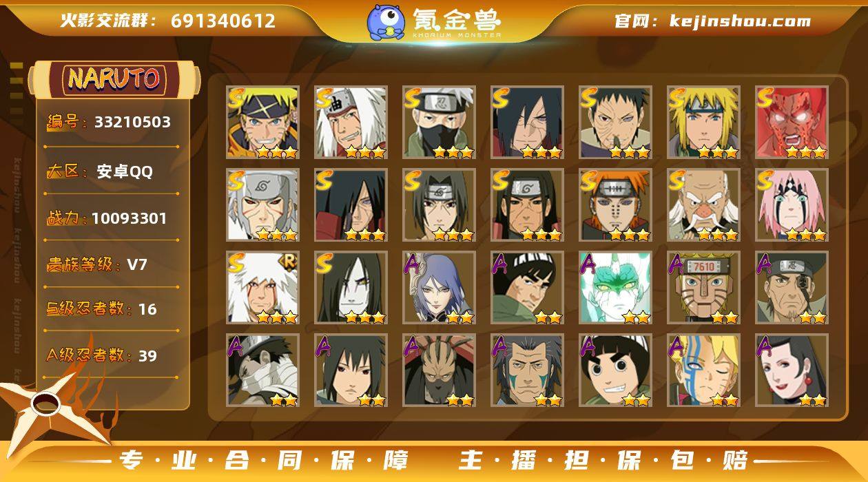The height and width of the screenshot is (482, 868).
Task: Select the white-haired Jiraiya portrait with R badge
Action: coord(262,288)
